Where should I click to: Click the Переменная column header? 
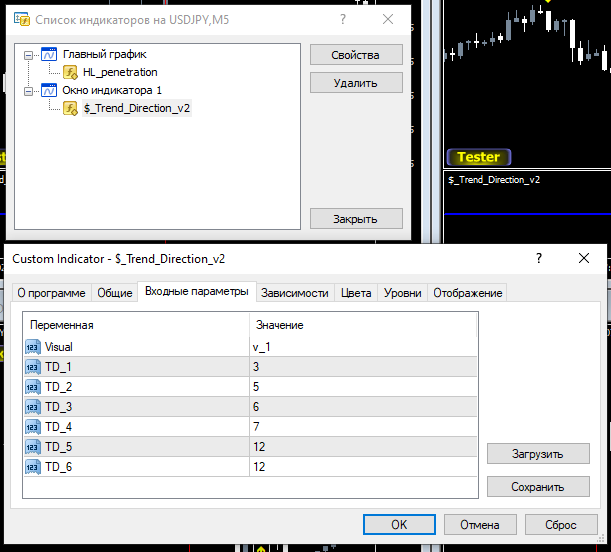[x=136, y=325]
